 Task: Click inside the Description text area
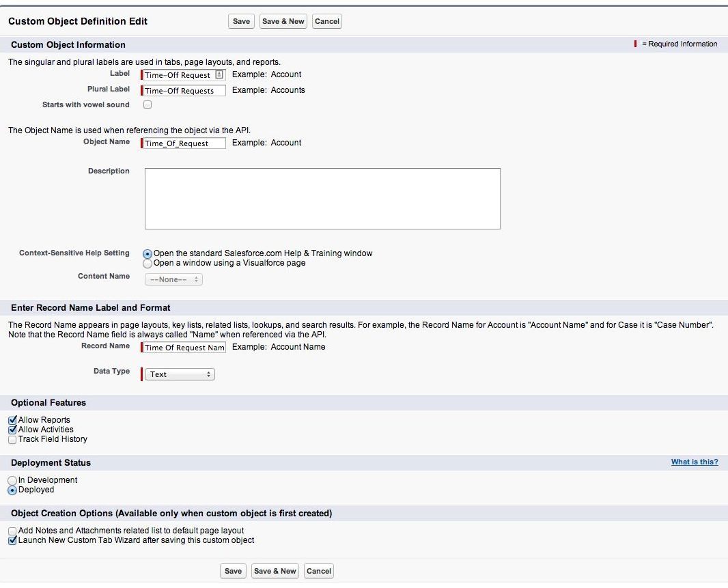(322, 199)
